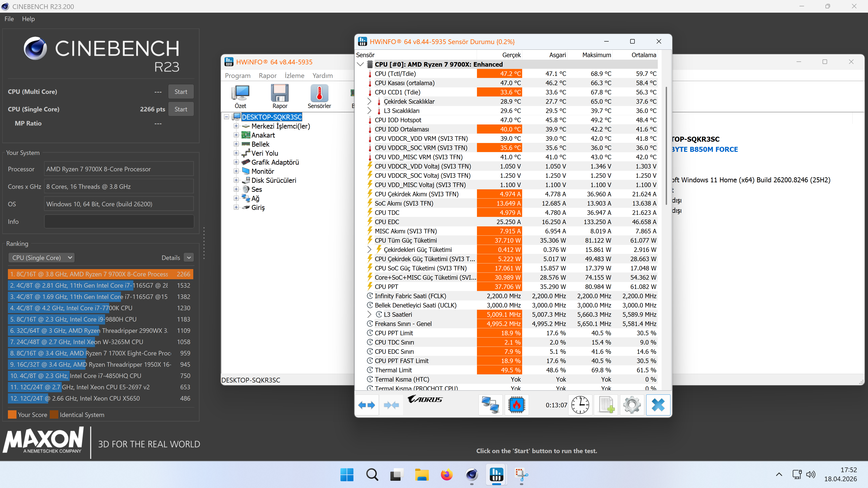This screenshot has width=868, height=488.
Task: Expand Merkezi İşlemci(ler) tree node
Action: click(x=236, y=126)
